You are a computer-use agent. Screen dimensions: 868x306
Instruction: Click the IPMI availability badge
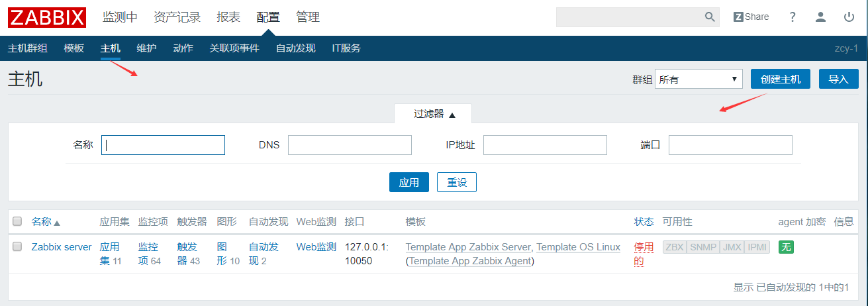[x=757, y=247]
